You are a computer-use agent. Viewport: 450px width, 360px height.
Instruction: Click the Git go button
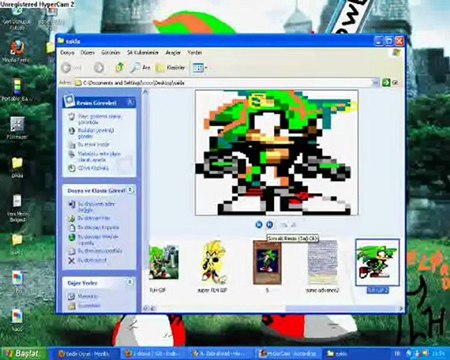pos(390,83)
